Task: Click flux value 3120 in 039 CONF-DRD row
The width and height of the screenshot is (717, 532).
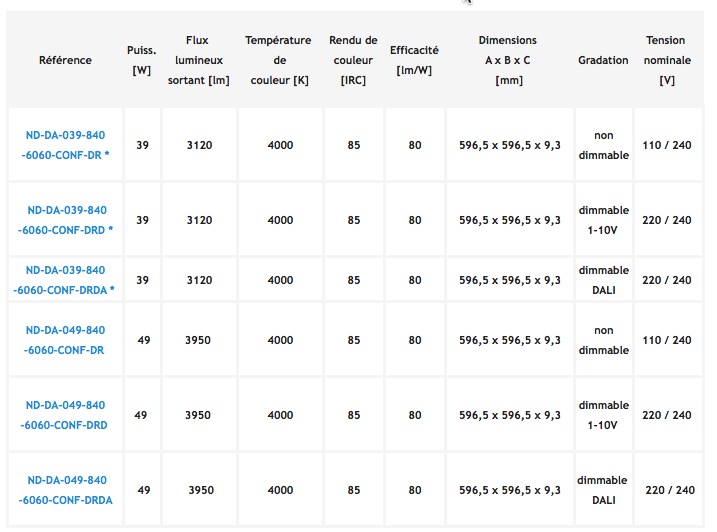Action: click(199, 220)
